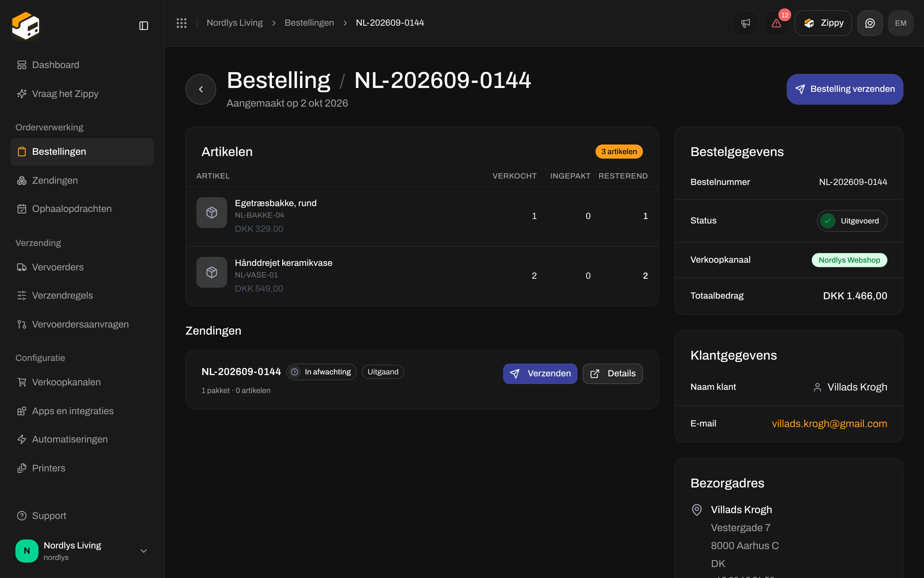This screenshot has width=924, height=578.
Task: Click the location pin icon in Bezorgadres
Action: pyautogui.click(x=697, y=510)
